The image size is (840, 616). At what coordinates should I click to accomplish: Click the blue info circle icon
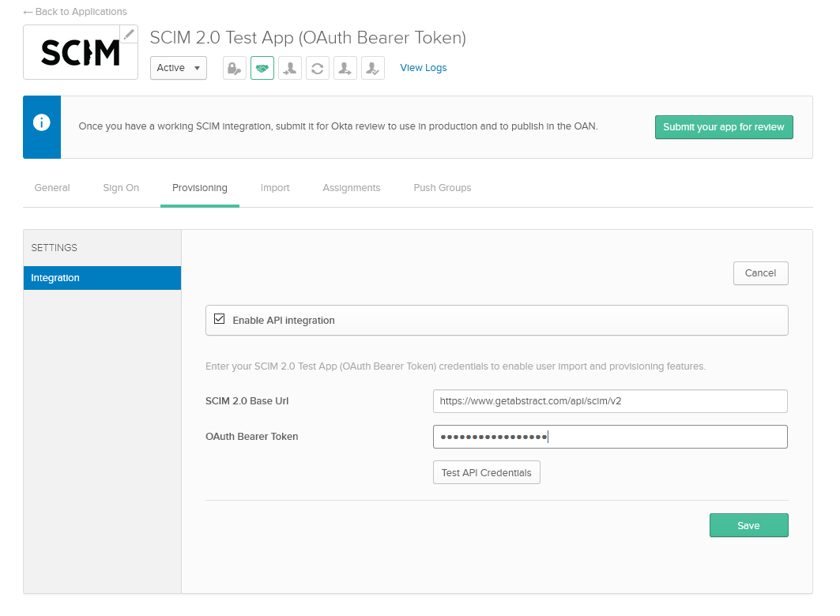pyautogui.click(x=42, y=123)
